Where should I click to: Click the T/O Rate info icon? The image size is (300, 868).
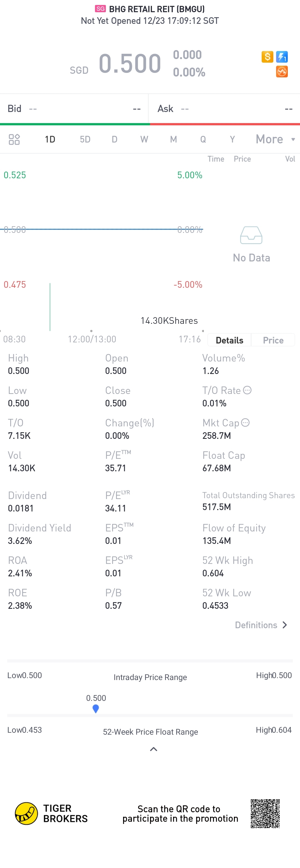coord(247,390)
